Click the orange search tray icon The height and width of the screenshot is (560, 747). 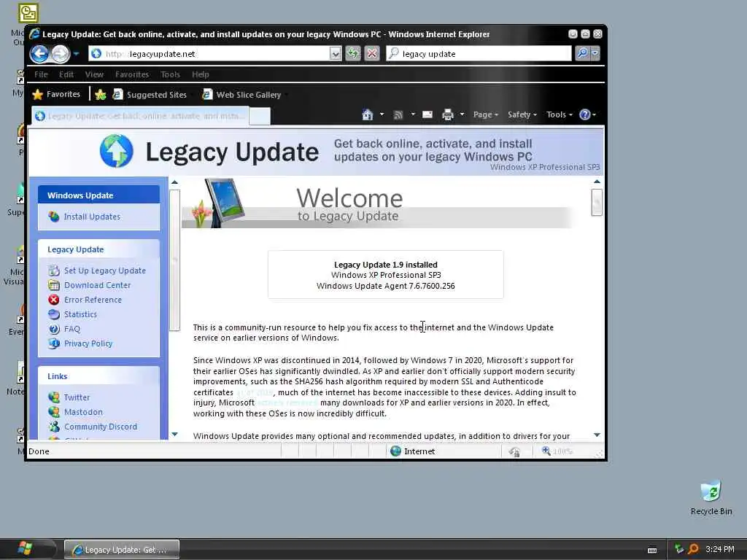click(x=693, y=549)
